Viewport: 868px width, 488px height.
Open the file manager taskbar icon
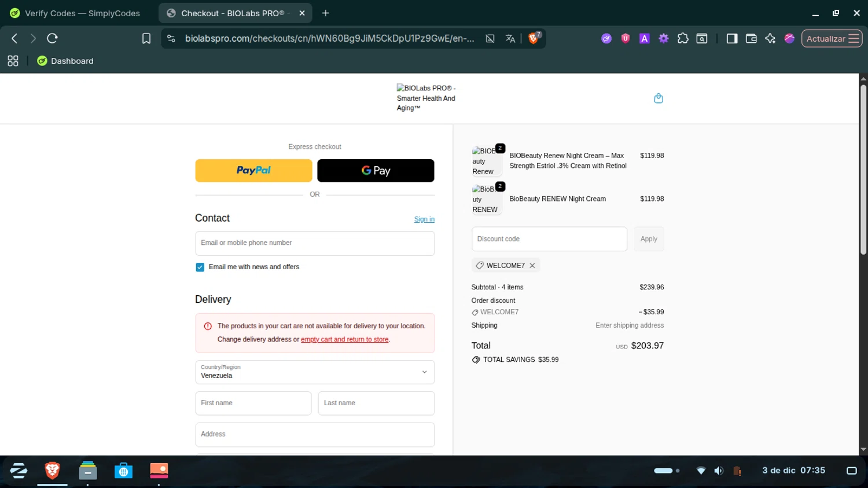point(88,470)
